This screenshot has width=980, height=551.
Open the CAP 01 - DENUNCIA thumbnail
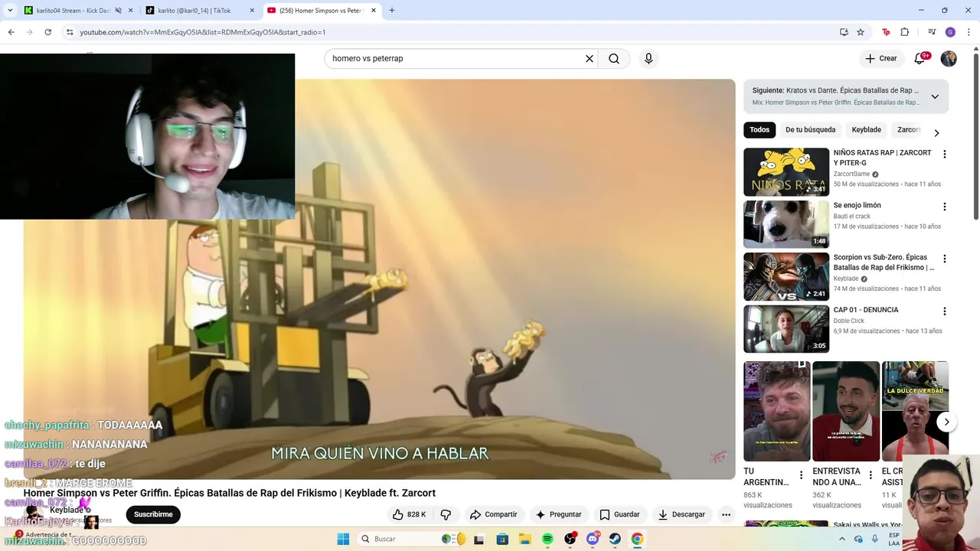pos(786,329)
